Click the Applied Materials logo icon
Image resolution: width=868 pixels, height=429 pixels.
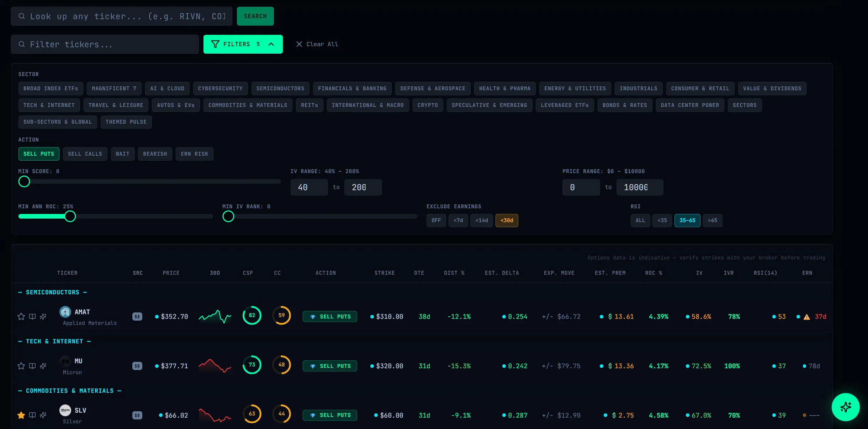[65, 312]
